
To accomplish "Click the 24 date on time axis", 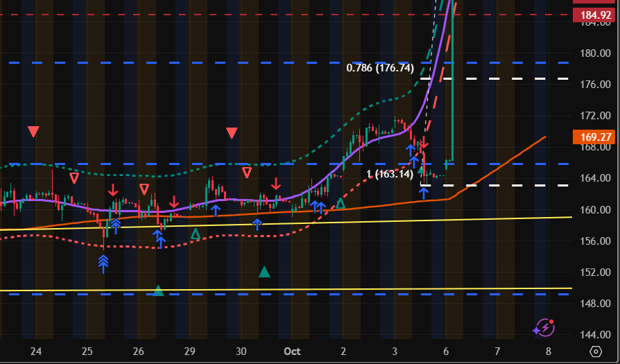I will point(36,352).
